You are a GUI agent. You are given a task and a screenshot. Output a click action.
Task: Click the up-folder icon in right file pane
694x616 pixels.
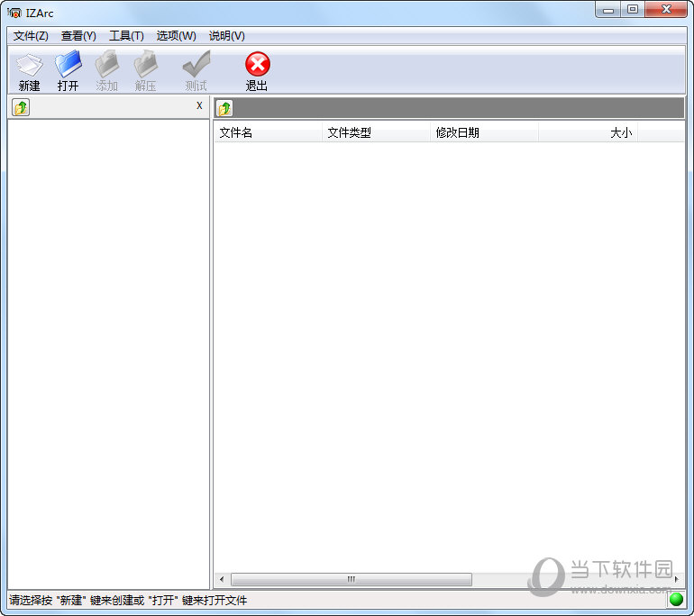224,108
